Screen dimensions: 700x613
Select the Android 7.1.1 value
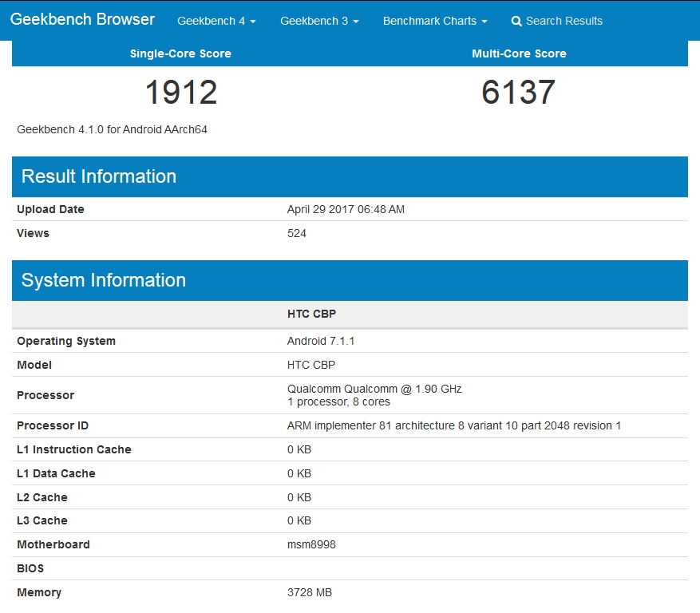(x=321, y=341)
